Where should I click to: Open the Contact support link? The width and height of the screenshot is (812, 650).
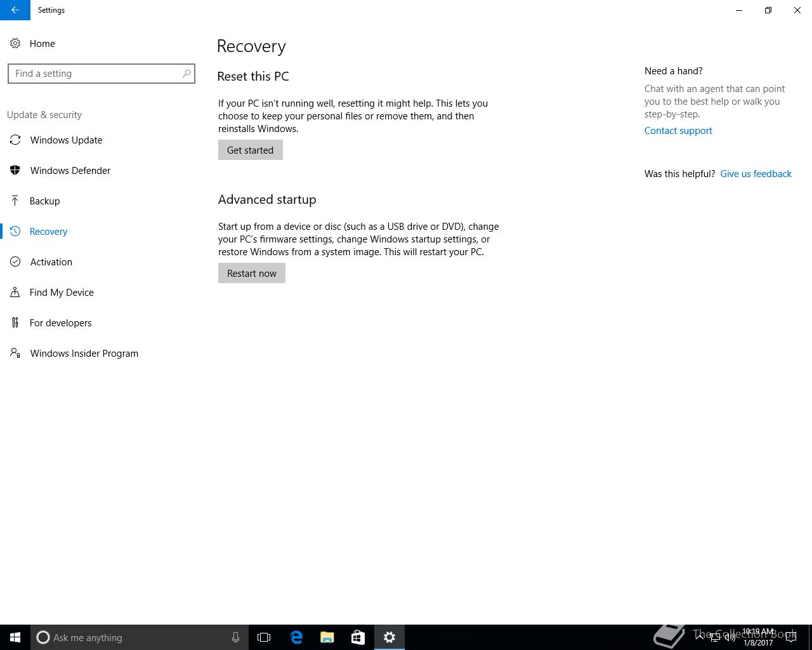pyautogui.click(x=678, y=131)
